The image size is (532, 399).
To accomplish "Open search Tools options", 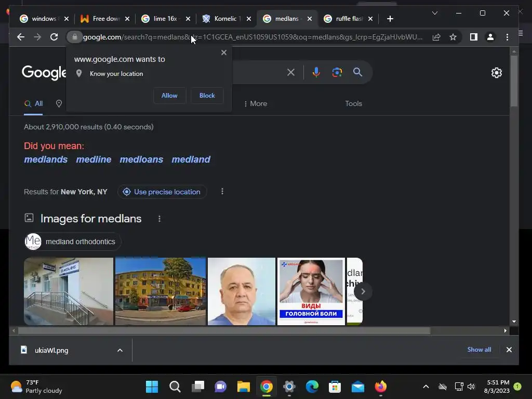I will coord(353,104).
